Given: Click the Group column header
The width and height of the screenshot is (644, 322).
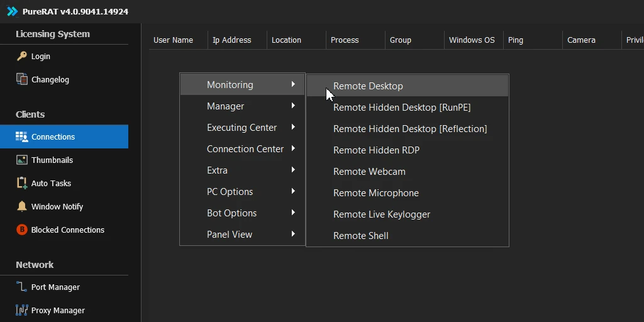Looking at the screenshot, I should pos(415,40).
